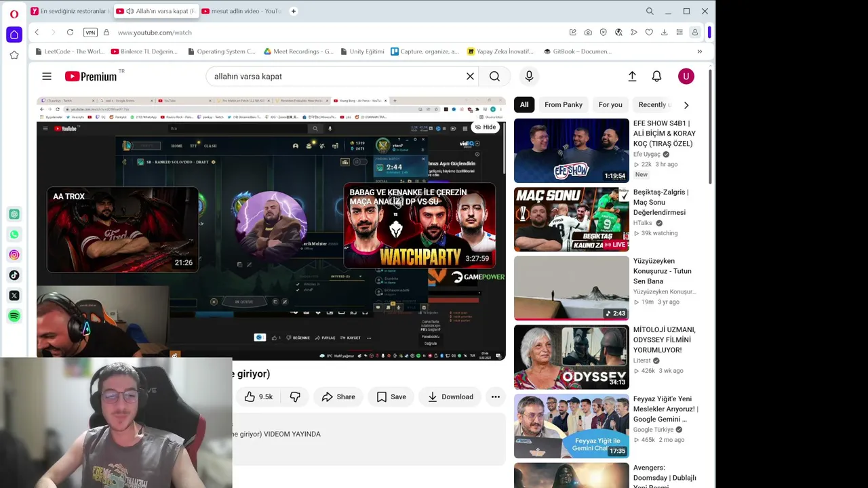This screenshot has width=868, height=488.
Task: Open the 'Unity Eğitimi' bookmark
Action: point(361,52)
